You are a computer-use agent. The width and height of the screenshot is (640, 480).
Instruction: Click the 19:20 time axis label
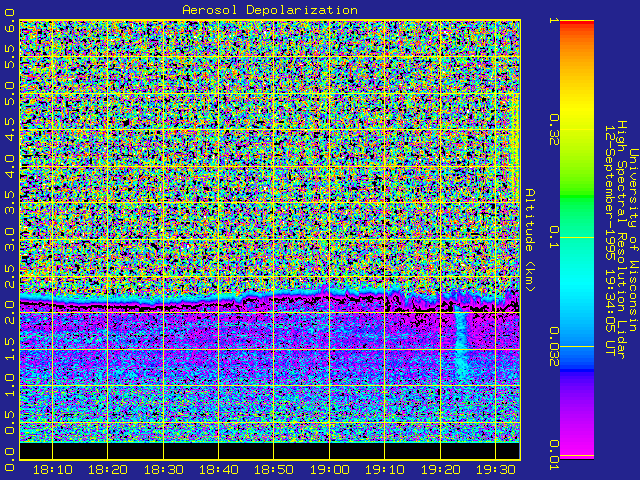pyautogui.click(x=440, y=470)
